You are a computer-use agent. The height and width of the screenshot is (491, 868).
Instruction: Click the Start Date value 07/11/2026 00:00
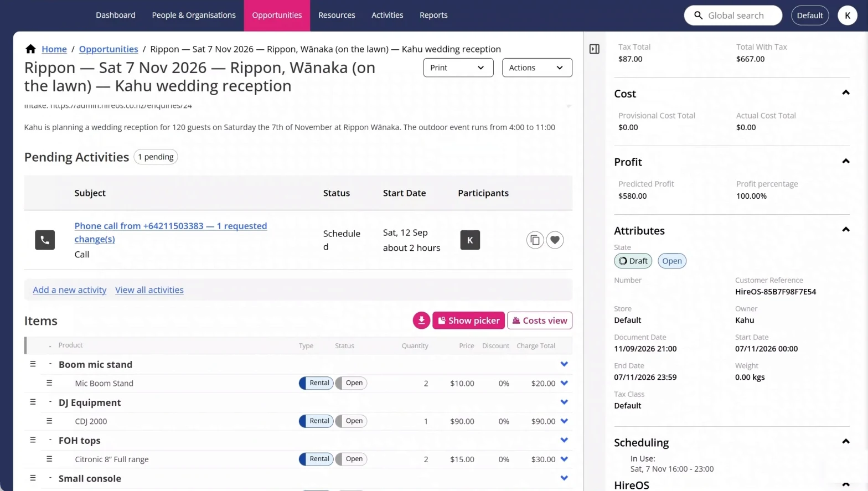(766, 349)
